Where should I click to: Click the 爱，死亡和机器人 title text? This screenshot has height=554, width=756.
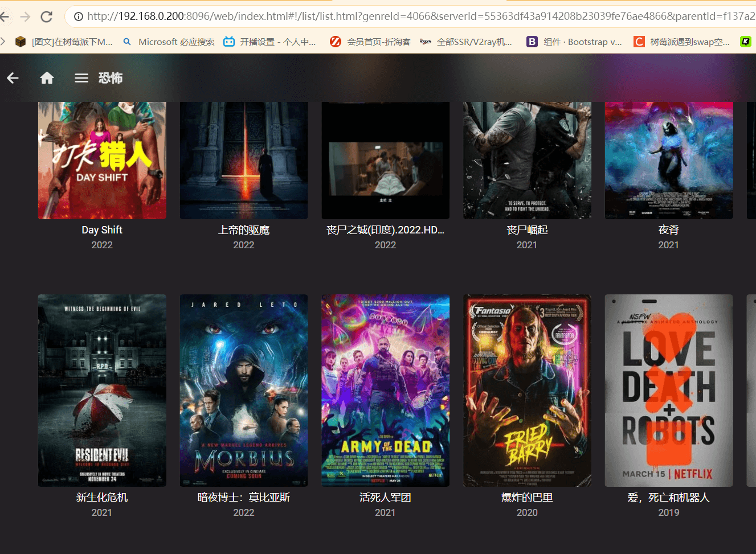(669, 498)
